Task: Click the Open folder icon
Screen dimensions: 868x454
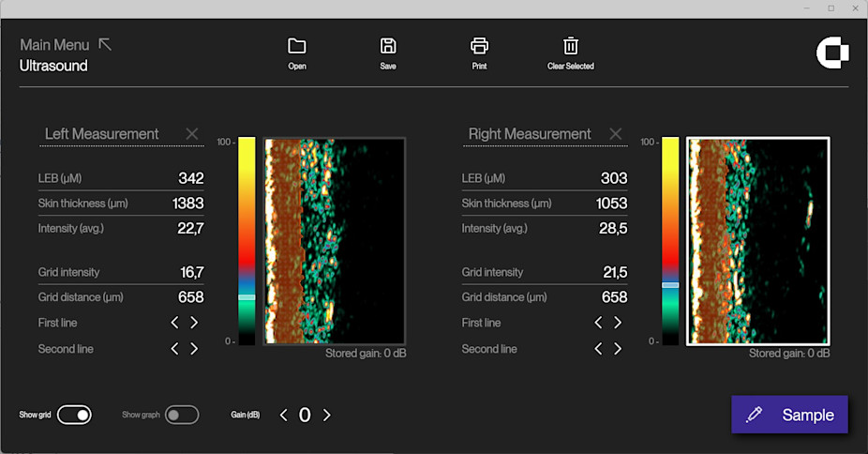Action: (x=297, y=46)
